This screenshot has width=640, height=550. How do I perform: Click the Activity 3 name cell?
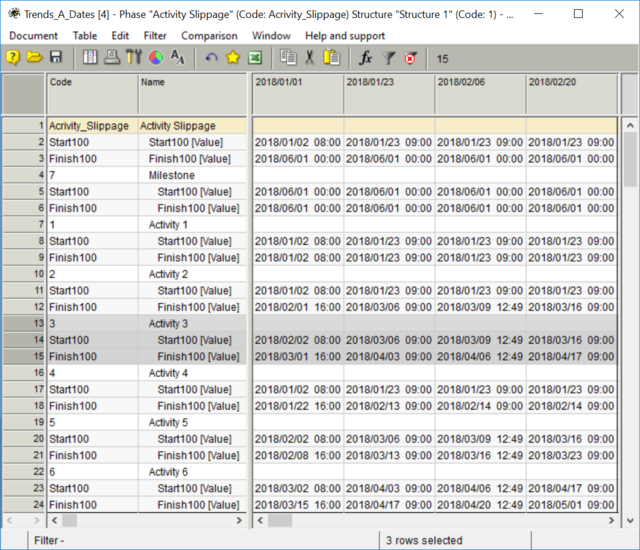[193, 323]
